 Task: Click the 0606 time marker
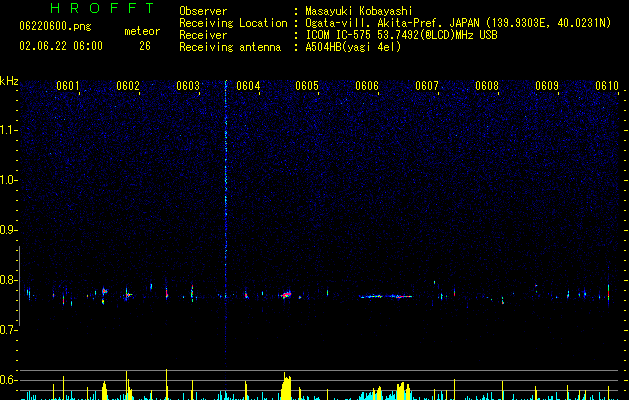pos(367,86)
